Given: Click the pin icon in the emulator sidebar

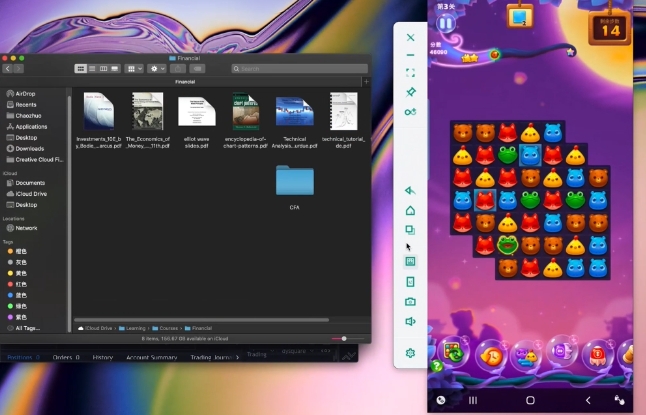Looking at the screenshot, I should pos(410,92).
